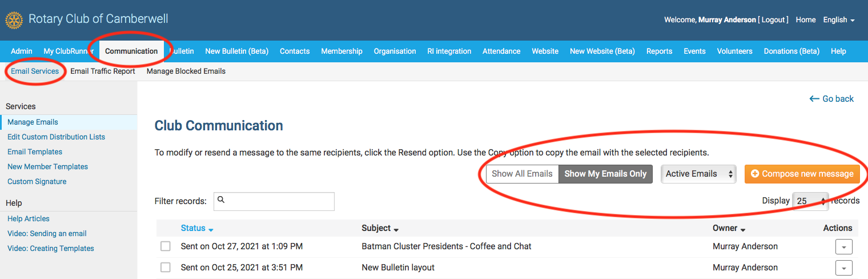868x279 pixels.
Task: Switch to Show All Emails
Action: (x=522, y=174)
